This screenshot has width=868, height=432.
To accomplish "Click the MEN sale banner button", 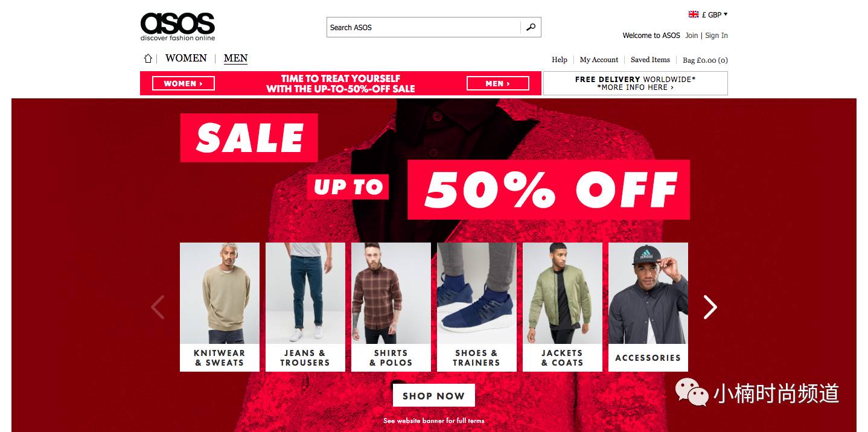I will [498, 83].
